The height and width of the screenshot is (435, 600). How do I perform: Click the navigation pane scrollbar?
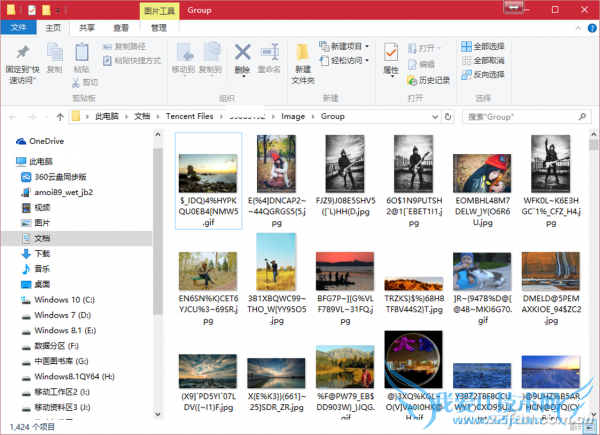pos(158,231)
